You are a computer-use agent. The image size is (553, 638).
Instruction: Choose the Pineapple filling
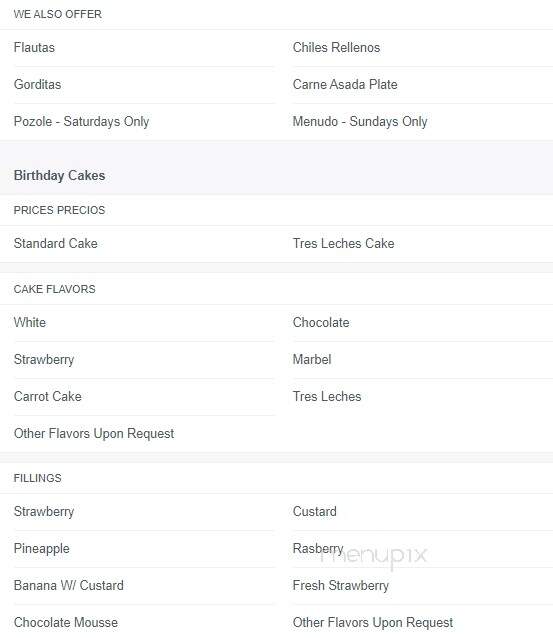(42, 549)
